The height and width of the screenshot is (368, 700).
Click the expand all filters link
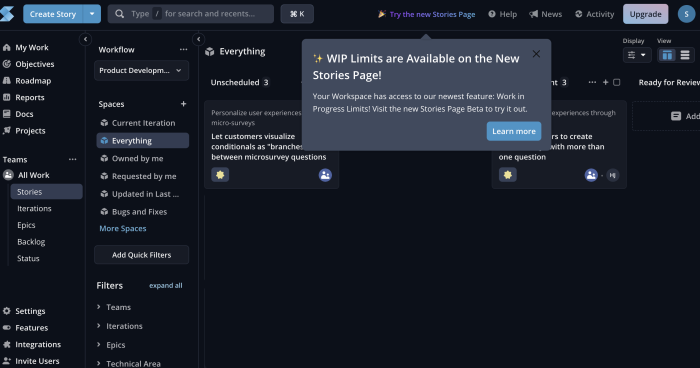pos(166,285)
